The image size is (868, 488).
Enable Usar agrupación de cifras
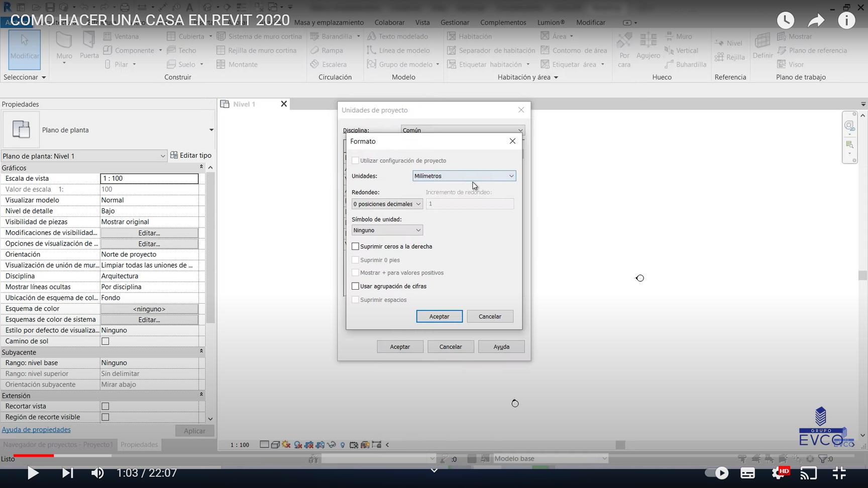click(356, 286)
